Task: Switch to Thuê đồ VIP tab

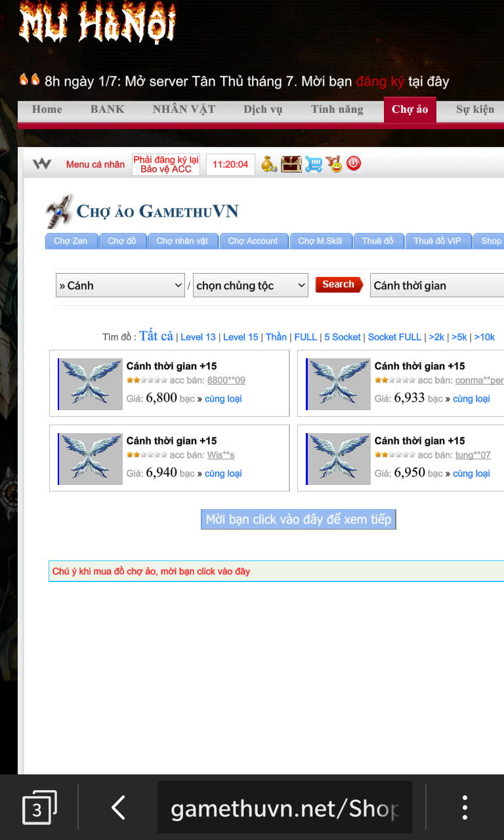Action: [x=438, y=241]
